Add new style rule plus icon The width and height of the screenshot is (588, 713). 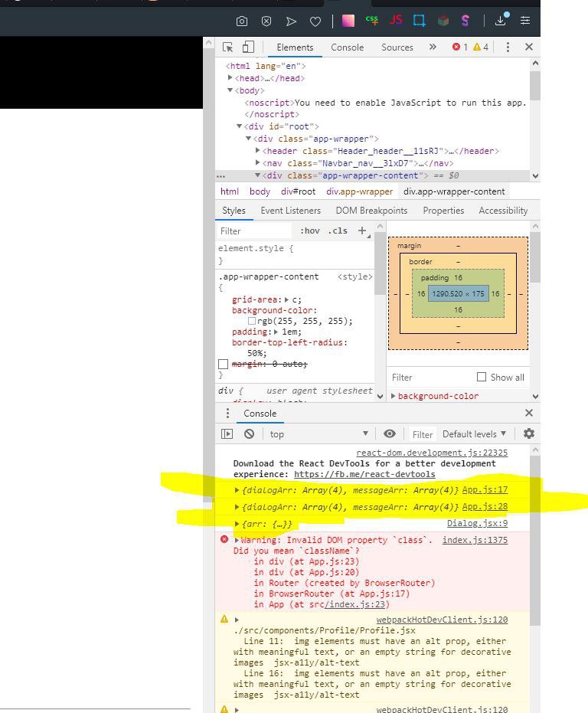362,231
